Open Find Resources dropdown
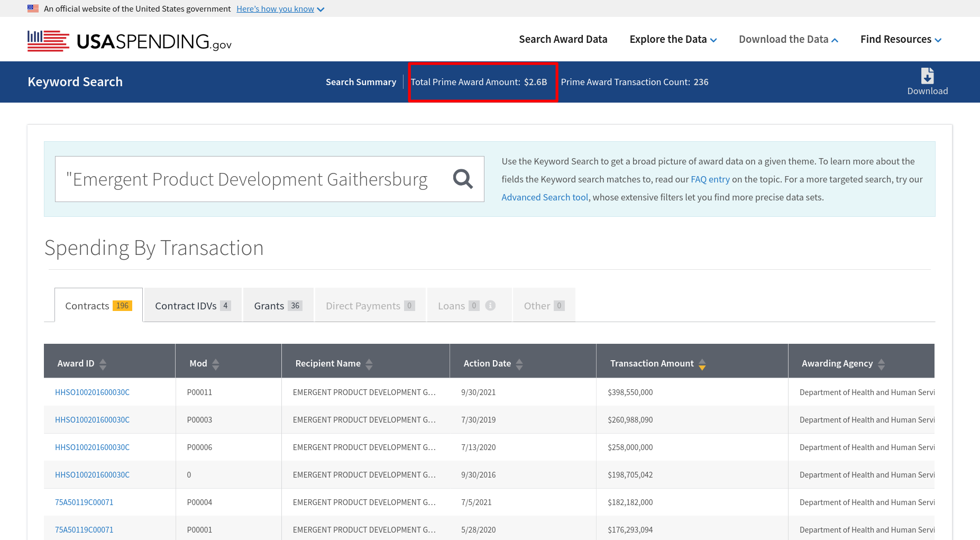The width and height of the screenshot is (980, 540). point(901,39)
